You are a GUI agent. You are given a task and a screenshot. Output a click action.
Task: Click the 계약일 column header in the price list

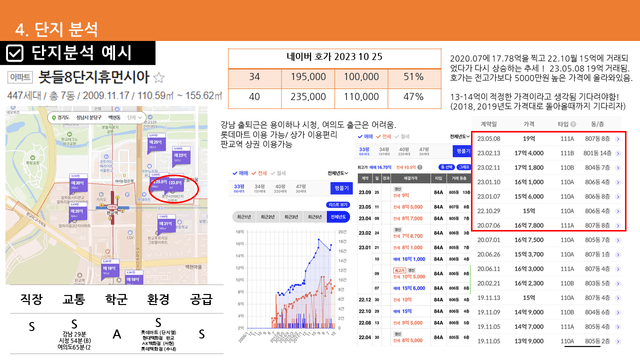[489, 124]
